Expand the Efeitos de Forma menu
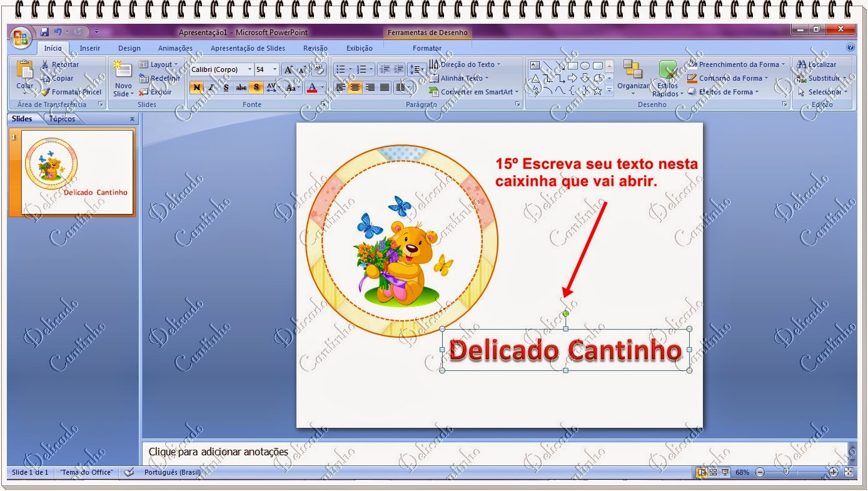This screenshot has width=868, height=491. tap(724, 92)
